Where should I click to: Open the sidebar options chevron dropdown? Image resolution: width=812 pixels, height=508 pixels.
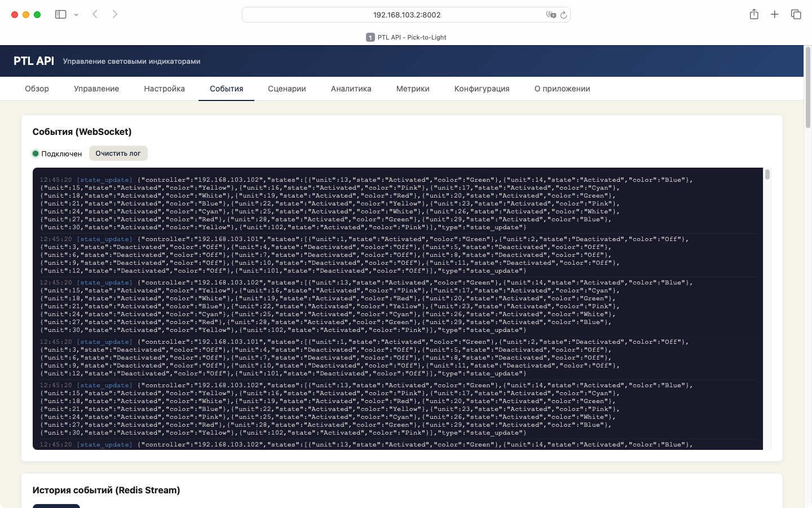(x=75, y=14)
